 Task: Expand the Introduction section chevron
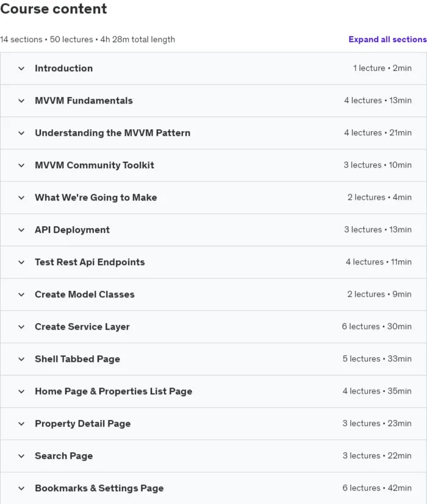(x=21, y=68)
